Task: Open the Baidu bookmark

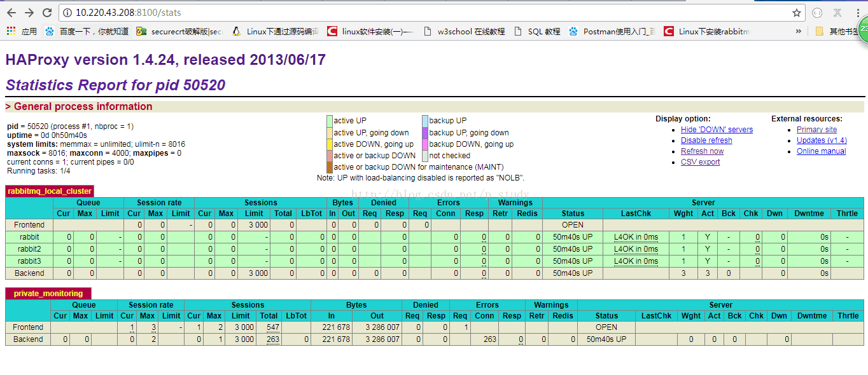Action: (88, 31)
